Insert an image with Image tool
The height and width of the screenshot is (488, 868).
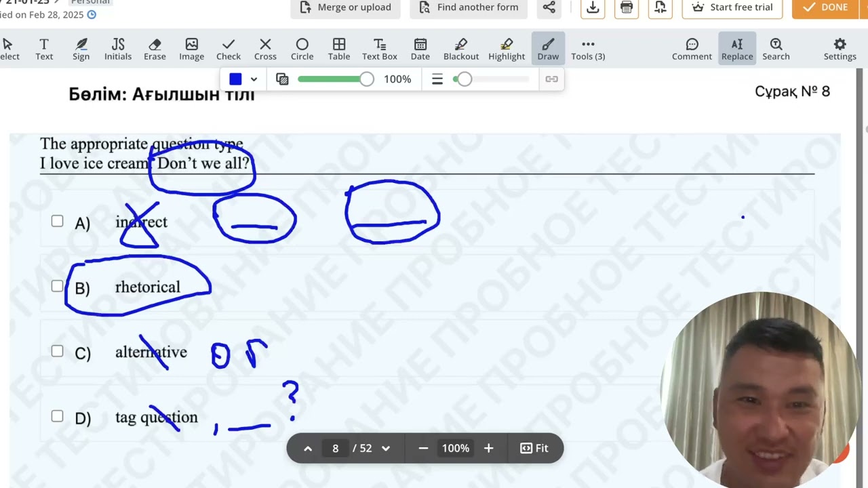(x=191, y=49)
